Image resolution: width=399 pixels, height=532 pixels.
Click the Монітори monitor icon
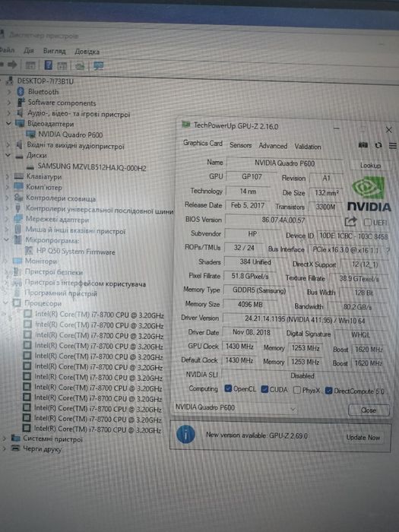[17, 261]
